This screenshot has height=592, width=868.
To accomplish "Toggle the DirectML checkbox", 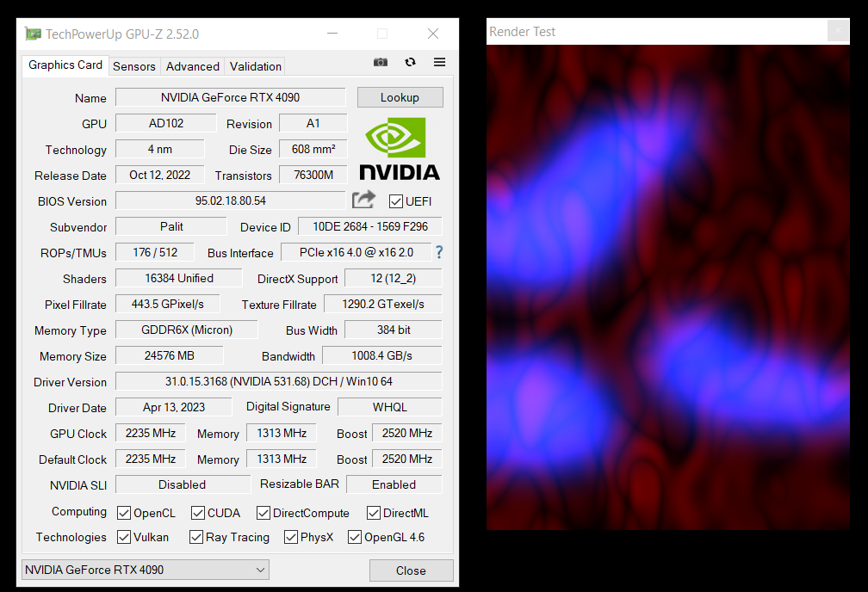I will (374, 513).
